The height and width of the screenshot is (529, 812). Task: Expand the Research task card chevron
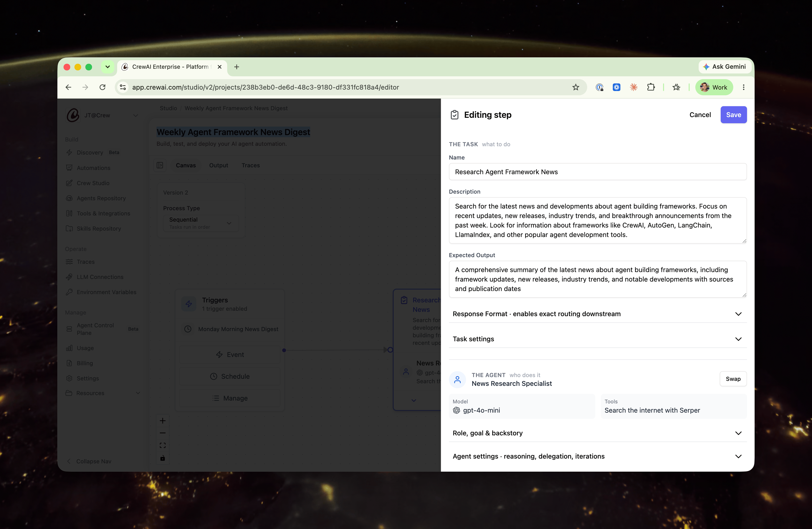pos(414,400)
